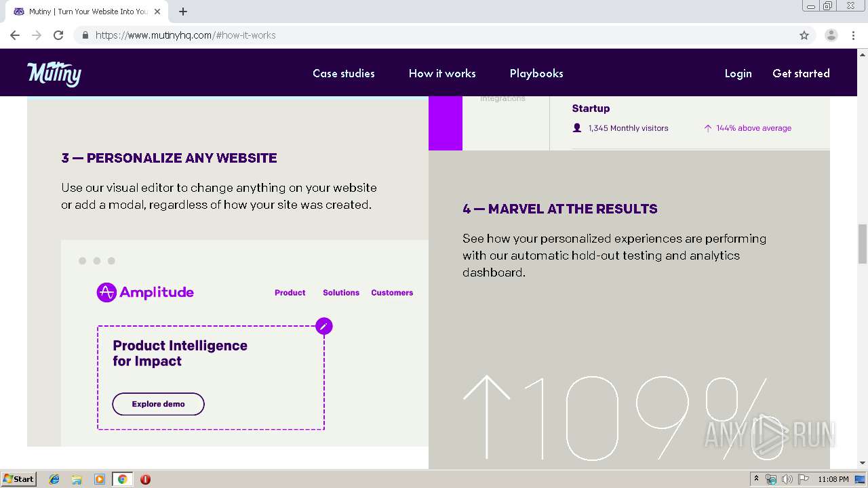Image resolution: width=868 pixels, height=488 pixels.
Task: Open media player taskbar icon
Action: [x=100, y=479]
